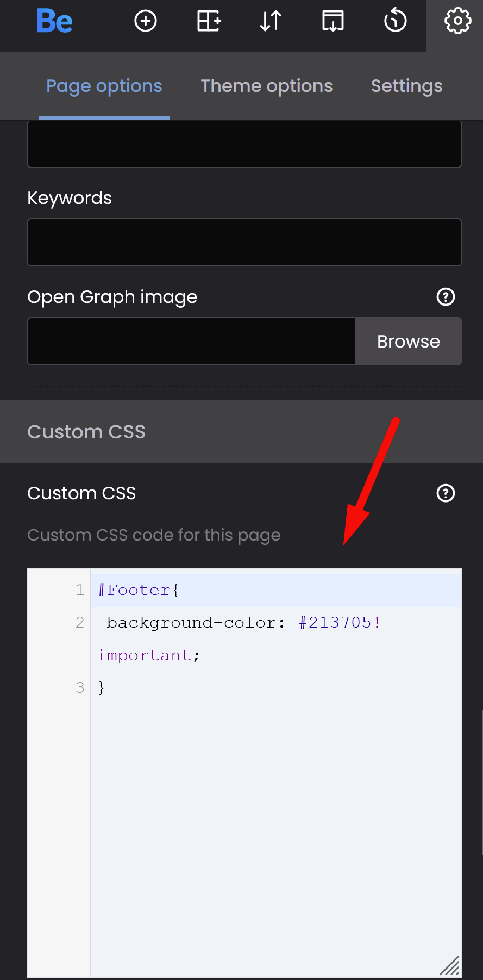Click the editor resize handle corner
483x980 pixels.
click(450, 966)
